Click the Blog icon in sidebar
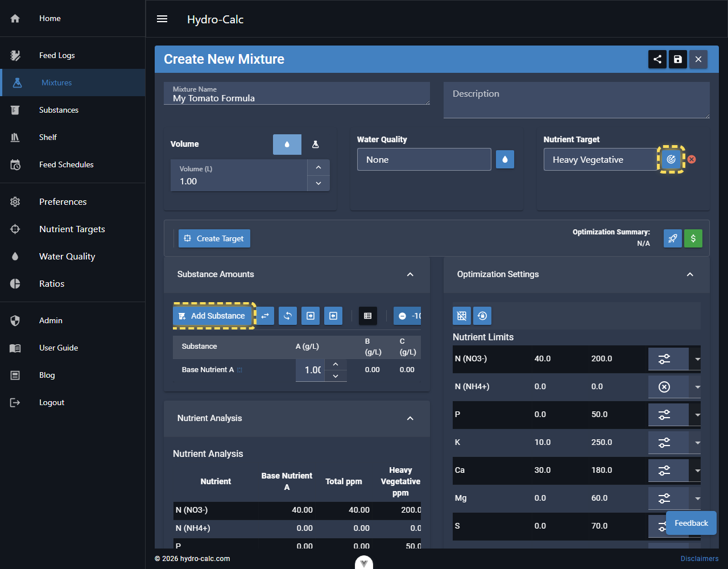Image resolution: width=728 pixels, height=569 pixels. pyautogui.click(x=15, y=376)
